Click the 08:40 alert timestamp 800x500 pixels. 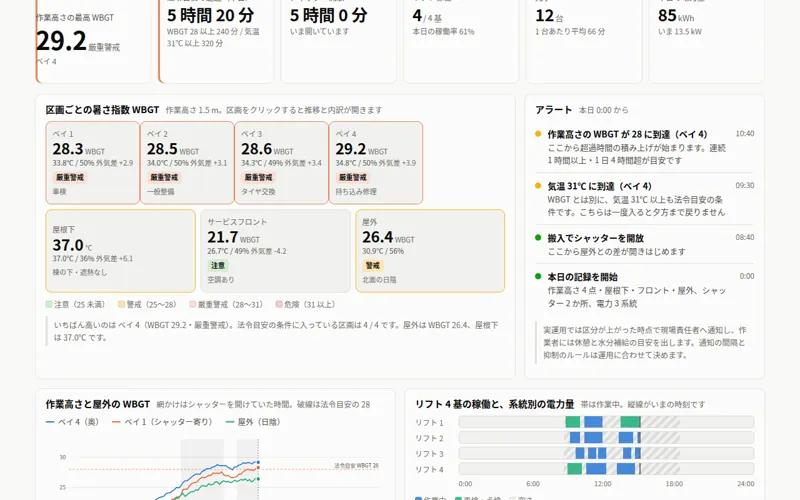click(x=745, y=237)
